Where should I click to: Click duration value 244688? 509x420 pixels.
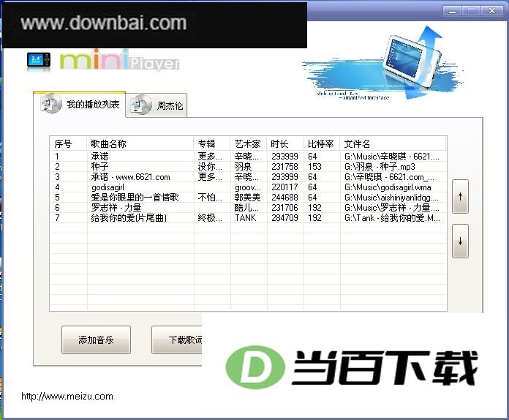point(284,197)
